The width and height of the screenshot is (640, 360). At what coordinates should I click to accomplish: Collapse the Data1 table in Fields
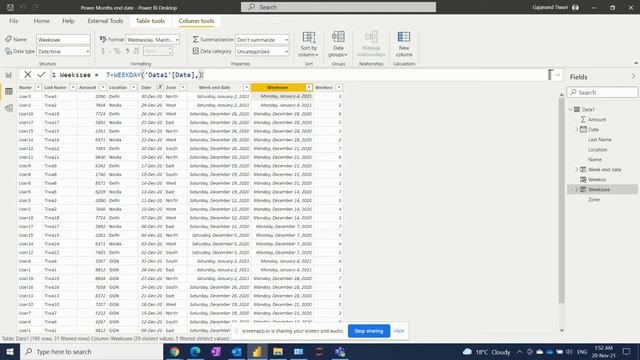[x=571, y=109]
